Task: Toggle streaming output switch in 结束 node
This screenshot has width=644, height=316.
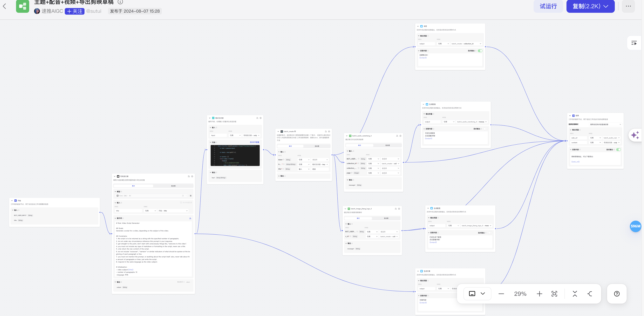Action: click(618, 150)
